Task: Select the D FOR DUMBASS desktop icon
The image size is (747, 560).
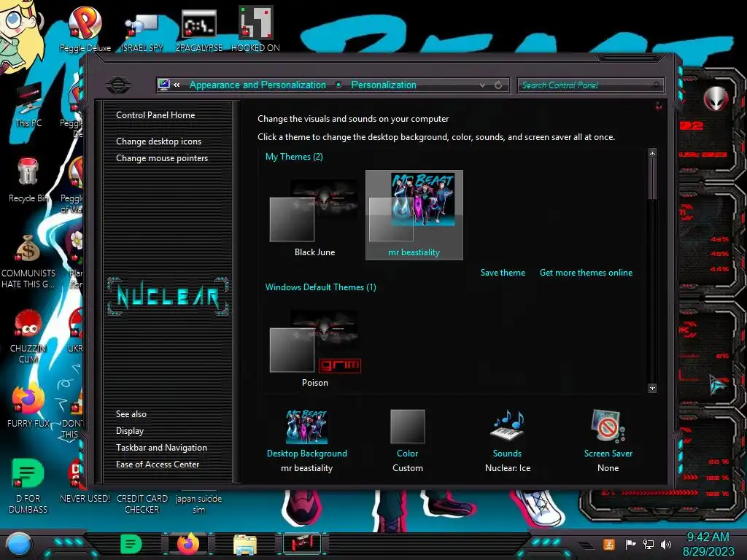Action: coord(28,486)
